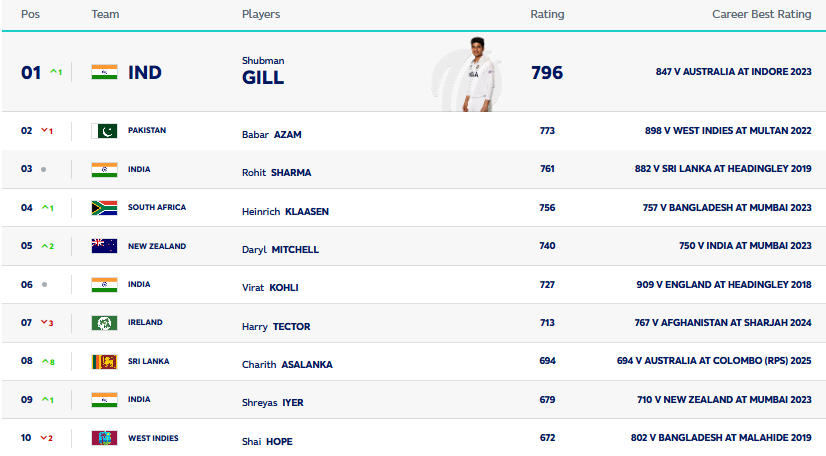Click the Rating column header
The image size is (826, 456).
tap(547, 14)
